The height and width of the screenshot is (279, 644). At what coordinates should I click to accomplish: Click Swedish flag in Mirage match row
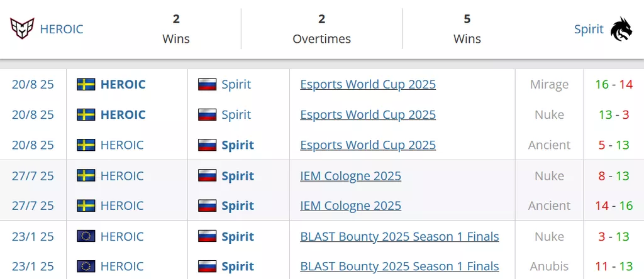(x=86, y=84)
